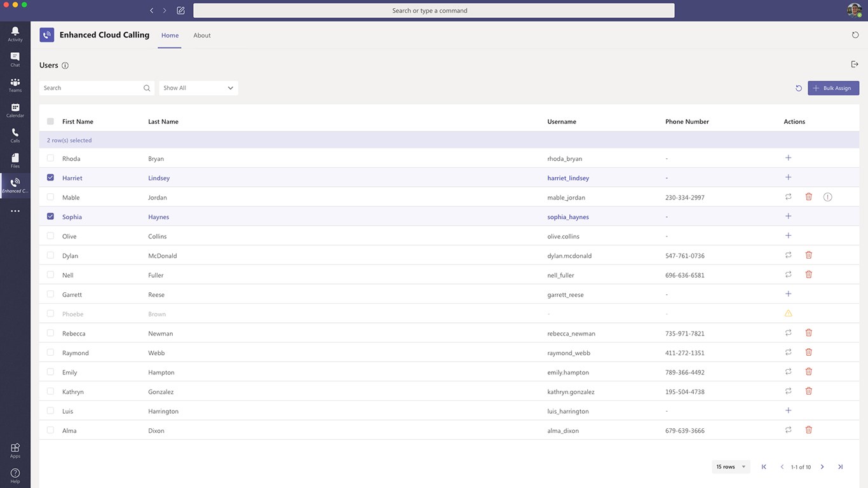Viewport: 868px width, 488px height.
Task: Select the Rhoda Bryan row checkbox
Action: [50, 158]
